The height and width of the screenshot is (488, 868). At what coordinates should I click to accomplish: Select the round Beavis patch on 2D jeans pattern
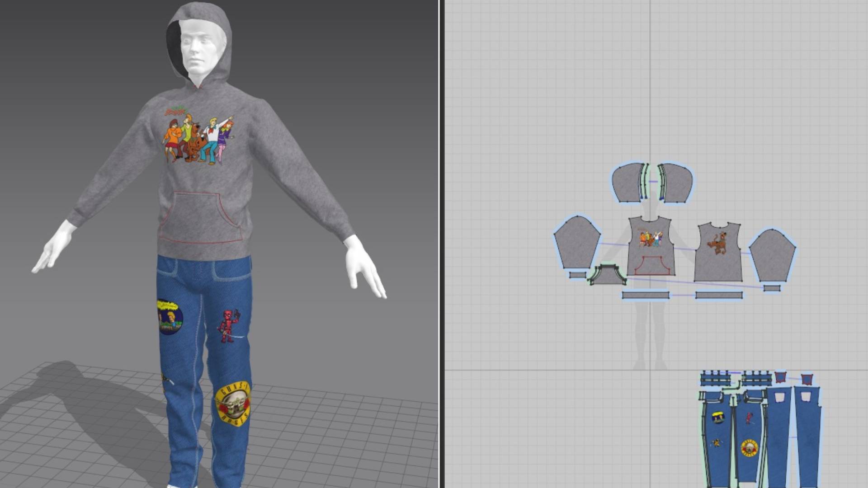[718, 418]
